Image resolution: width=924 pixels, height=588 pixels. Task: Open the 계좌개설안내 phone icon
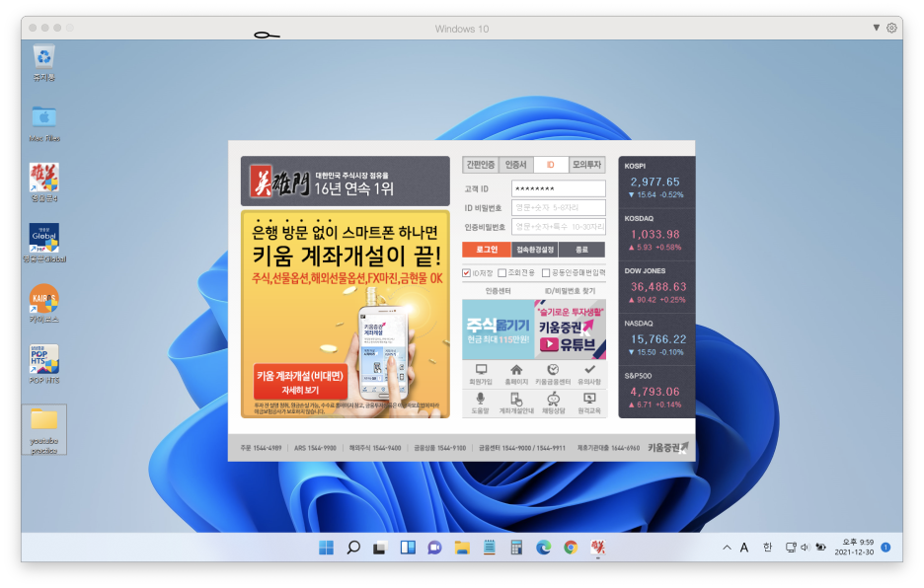pyautogui.click(x=516, y=404)
